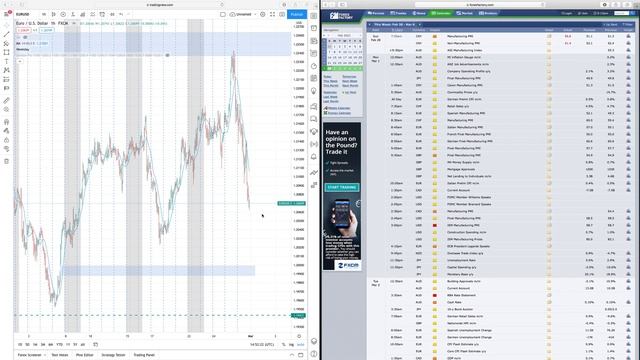Change the 1h interval selector

[x=44, y=14]
